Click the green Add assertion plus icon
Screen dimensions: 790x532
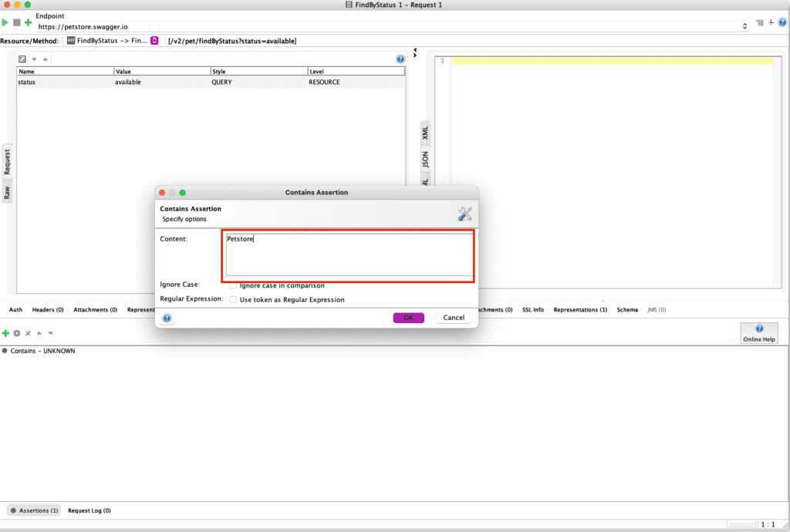5,333
